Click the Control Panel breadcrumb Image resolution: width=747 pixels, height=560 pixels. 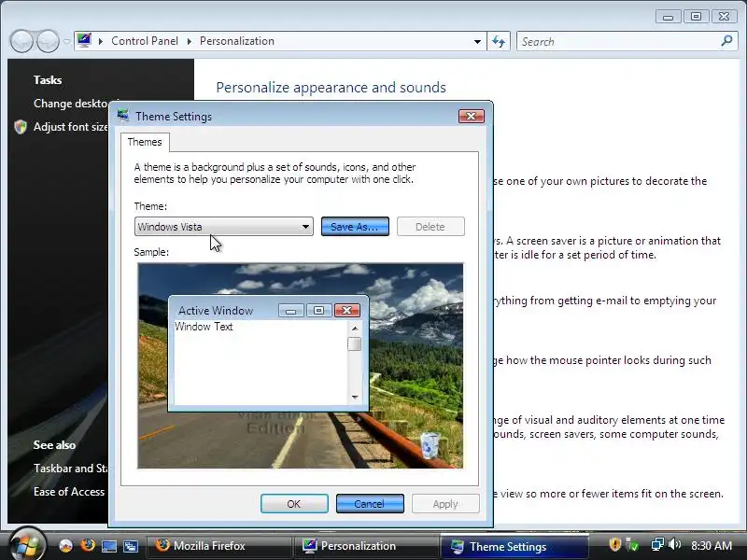(x=145, y=41)
